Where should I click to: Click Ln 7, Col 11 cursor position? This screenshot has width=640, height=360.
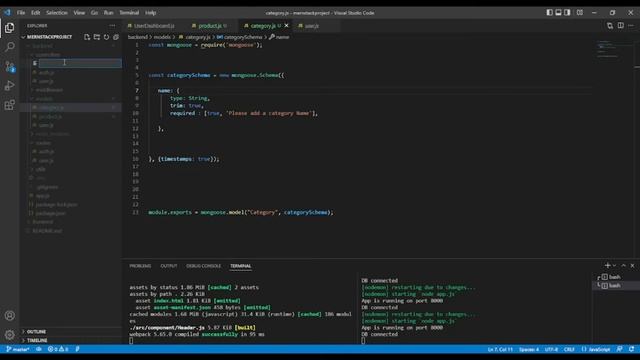coord(500,349)
